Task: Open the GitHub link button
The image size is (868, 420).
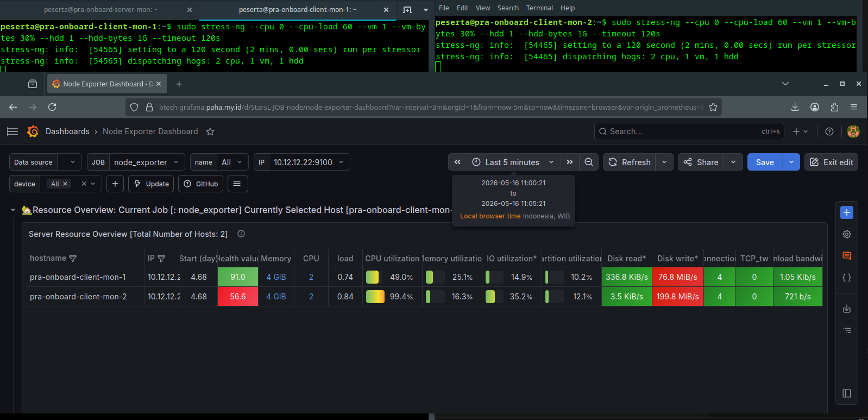Action: tap(200, 184)
